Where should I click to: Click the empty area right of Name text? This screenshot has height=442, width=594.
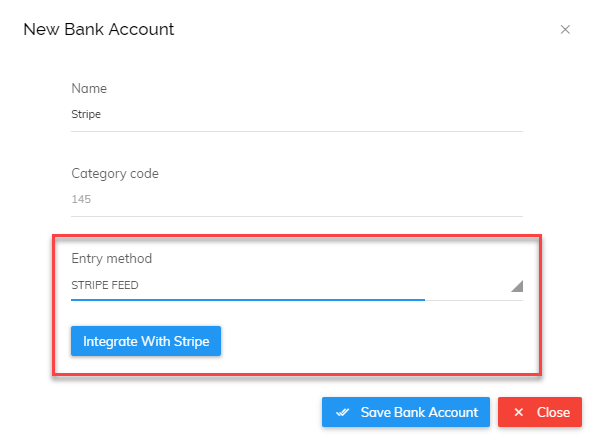click(311, 114)
